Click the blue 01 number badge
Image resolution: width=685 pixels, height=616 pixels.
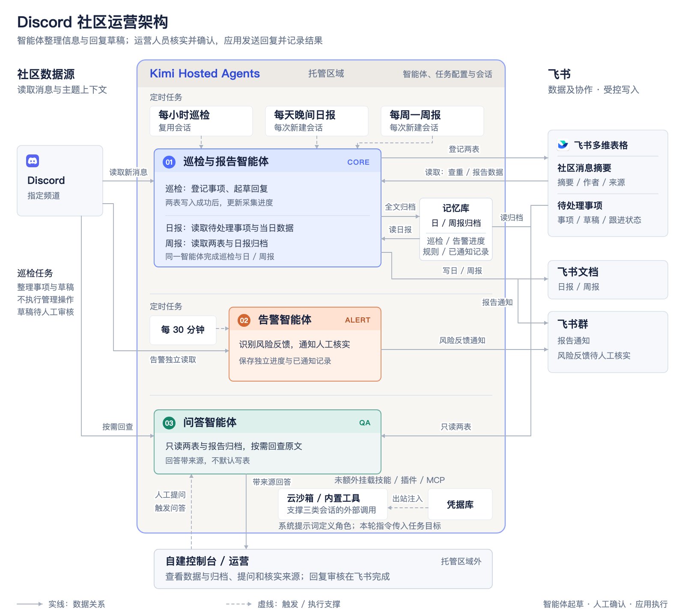click(x=169, y=162)
